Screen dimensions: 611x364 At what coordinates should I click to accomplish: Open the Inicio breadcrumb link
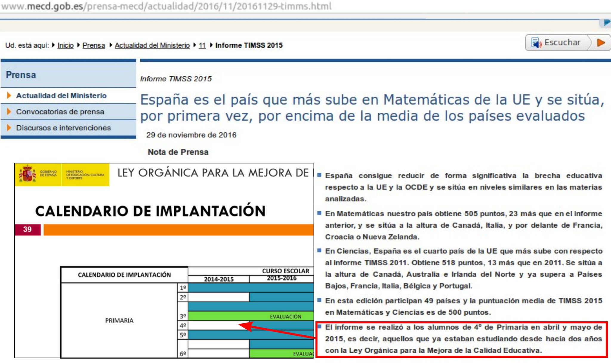tap(65, 45)
